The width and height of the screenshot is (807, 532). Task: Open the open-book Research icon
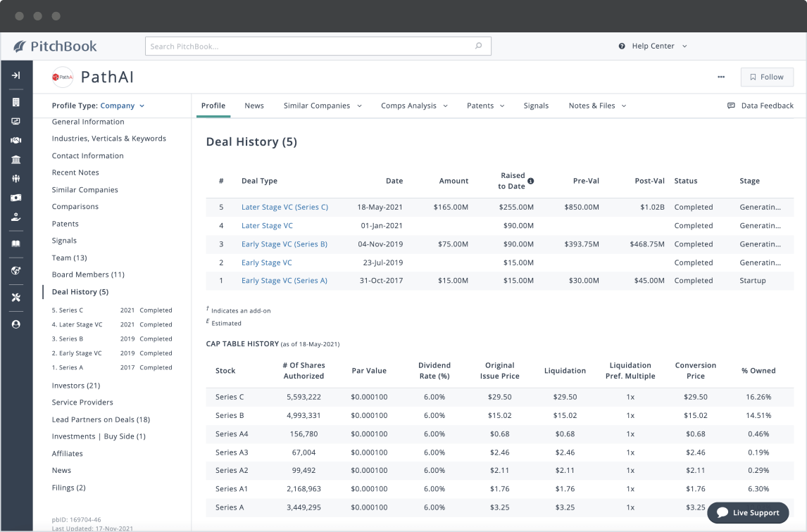pyautogui.click(x=16, y=243)
